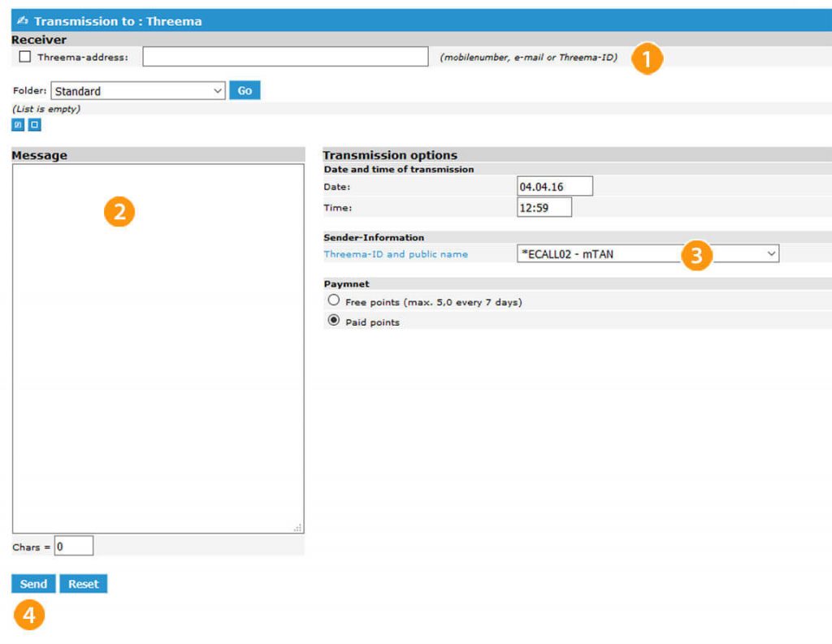Screen dimensions: 832x644
Task: Click the transmission icon in the title bar
Action: [x=22, y=20]
